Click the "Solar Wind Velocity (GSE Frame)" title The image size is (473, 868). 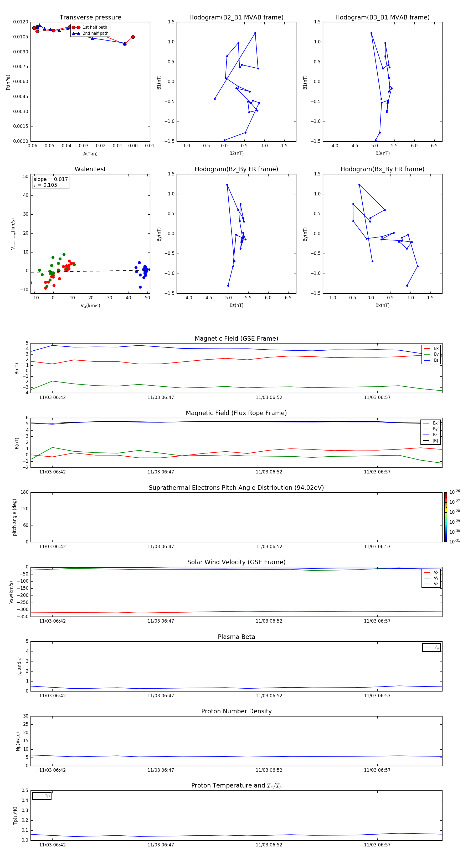point(236,562)
